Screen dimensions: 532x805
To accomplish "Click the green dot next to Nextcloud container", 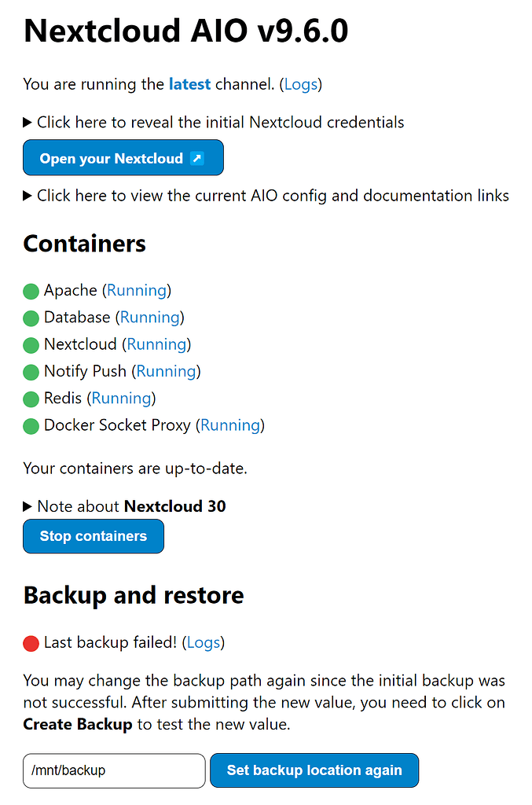I will tap(31, 344).
